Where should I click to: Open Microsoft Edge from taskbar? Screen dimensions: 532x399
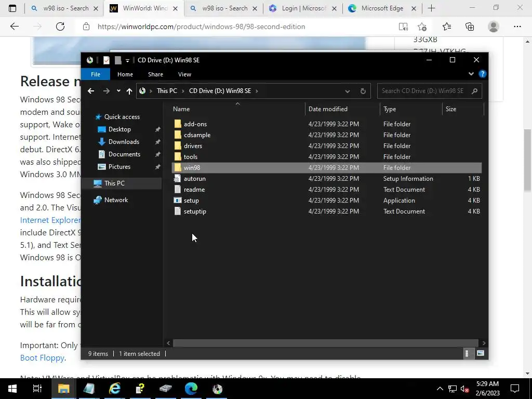[191, 389]
